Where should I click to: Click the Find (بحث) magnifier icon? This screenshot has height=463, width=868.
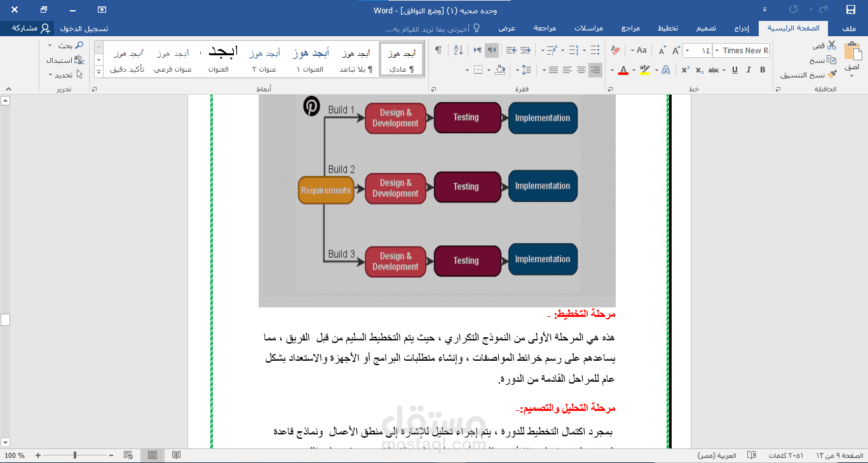coord(79,45)
